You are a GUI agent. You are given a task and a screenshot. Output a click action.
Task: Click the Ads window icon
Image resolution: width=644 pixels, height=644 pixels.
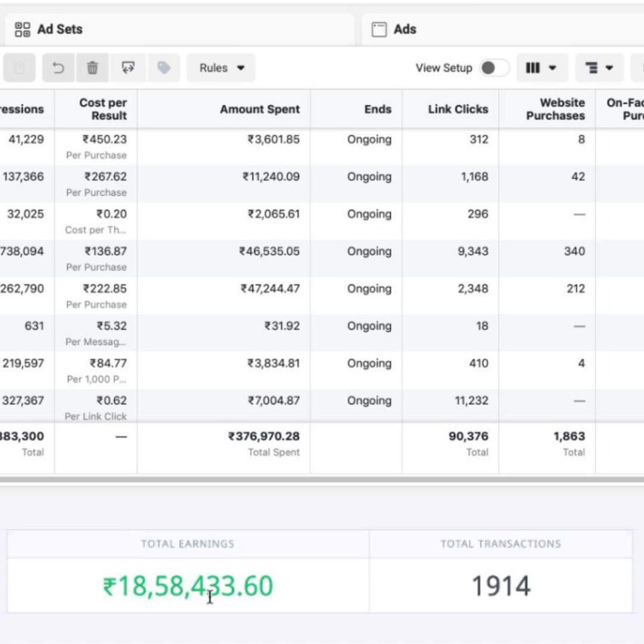point(379,30)
